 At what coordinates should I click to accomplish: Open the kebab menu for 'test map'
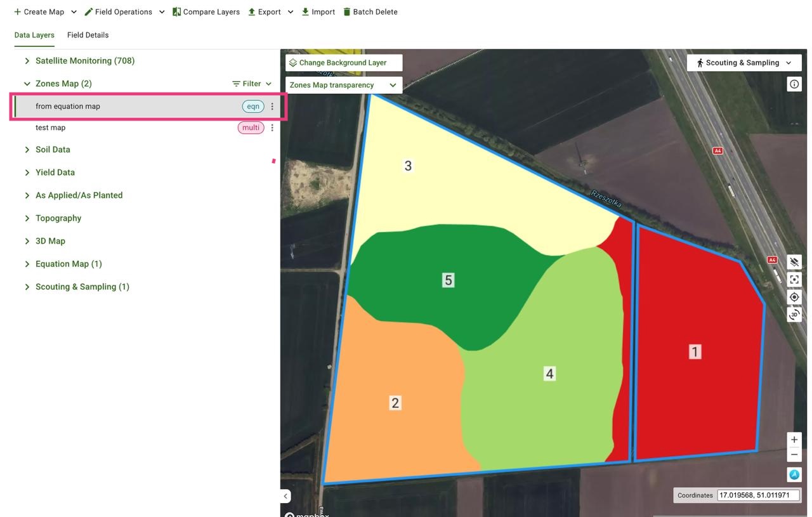coord(272,128)
